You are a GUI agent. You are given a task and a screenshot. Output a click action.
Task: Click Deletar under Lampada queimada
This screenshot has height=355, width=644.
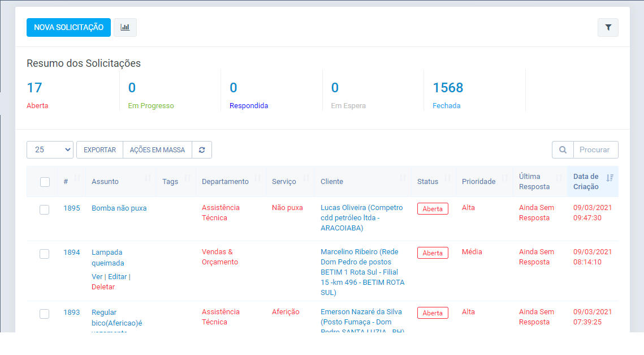click(103, 287)
